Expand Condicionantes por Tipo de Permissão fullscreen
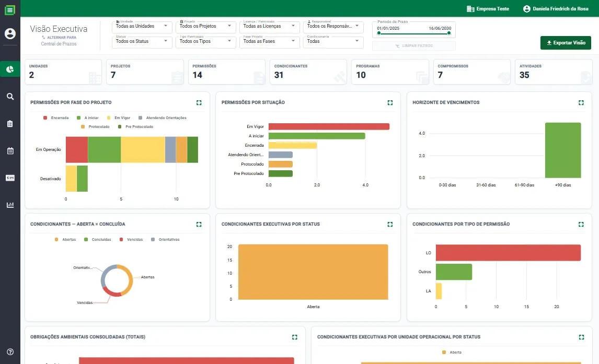 pyautogui.click(x=581, y=225)
